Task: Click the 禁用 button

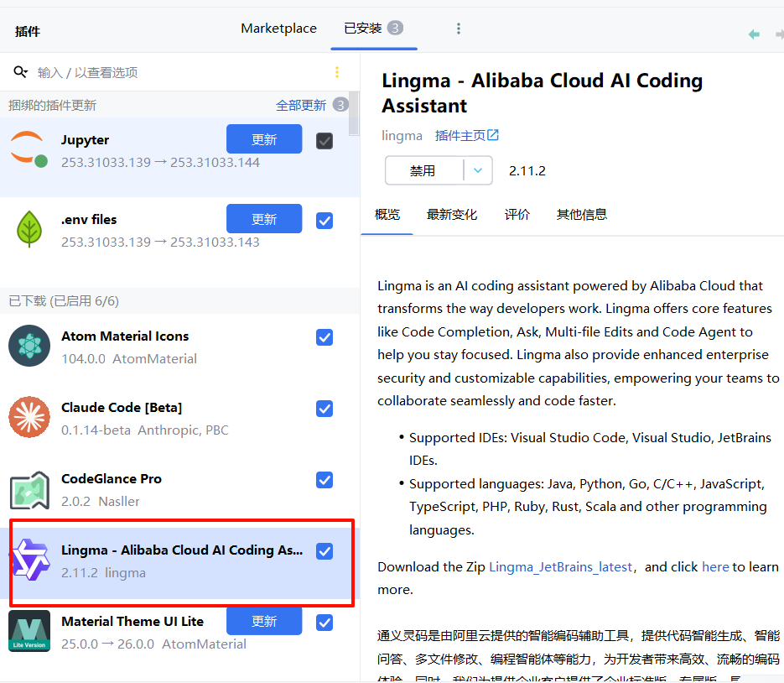Action: coord(423,170)
